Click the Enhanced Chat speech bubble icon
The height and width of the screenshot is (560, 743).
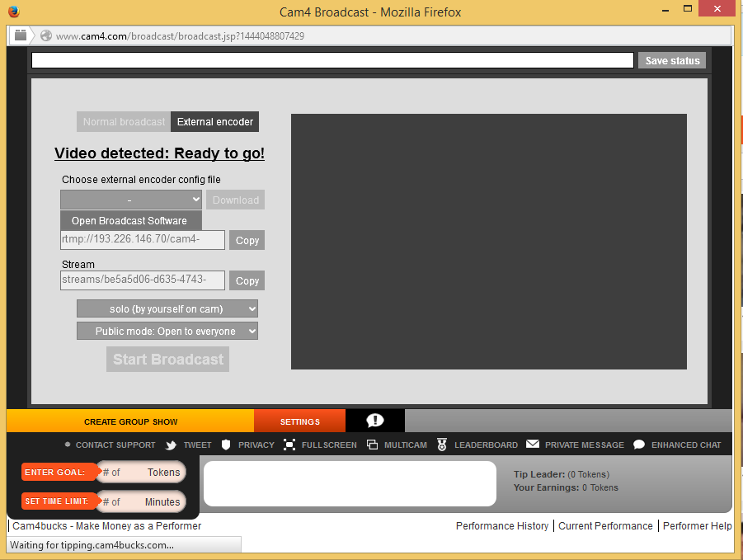(x=639, y=445)
